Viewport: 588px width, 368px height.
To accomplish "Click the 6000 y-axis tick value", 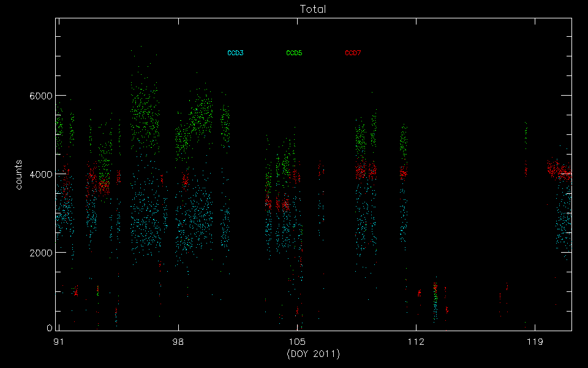I will click(40, 96).
